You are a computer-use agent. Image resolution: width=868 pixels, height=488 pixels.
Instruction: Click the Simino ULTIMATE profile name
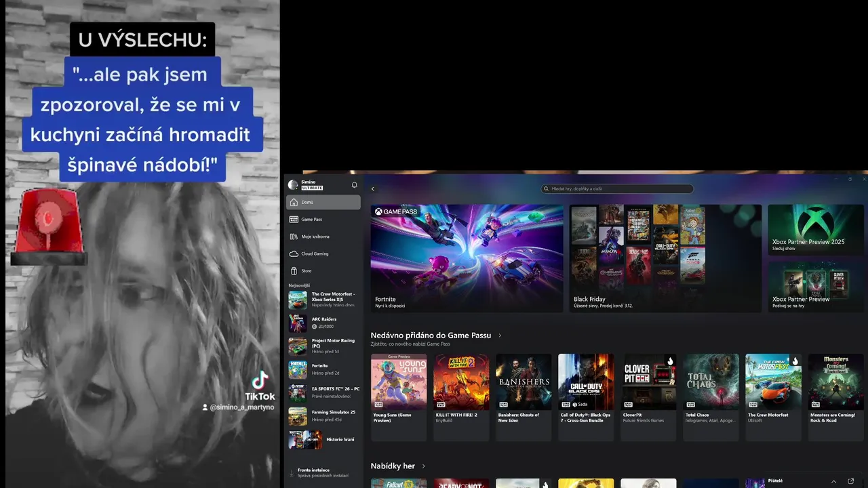[312, 184]
